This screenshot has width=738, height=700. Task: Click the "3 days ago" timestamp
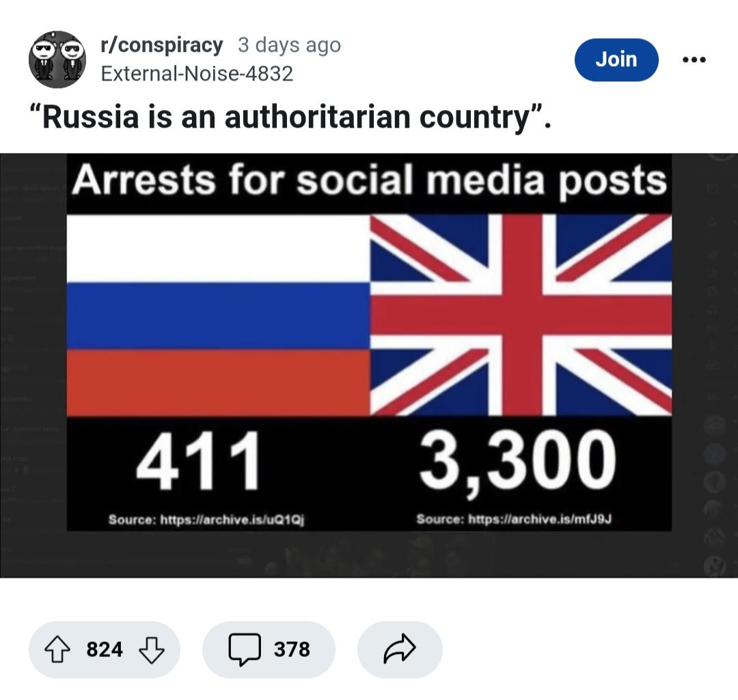(x=289, y=45)
